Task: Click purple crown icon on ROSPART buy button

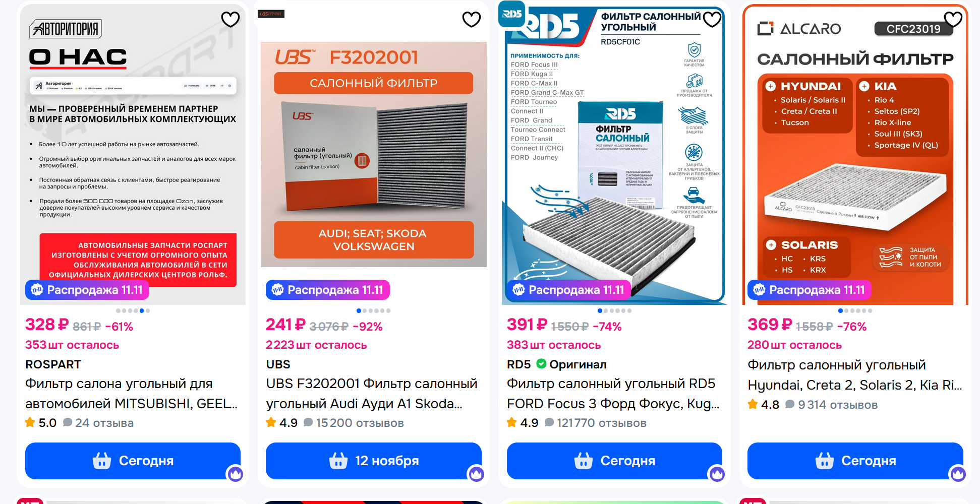Action: coord(235,474)
